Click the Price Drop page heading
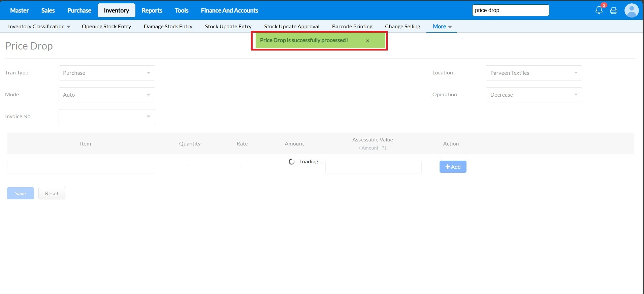 click(29, 46)
